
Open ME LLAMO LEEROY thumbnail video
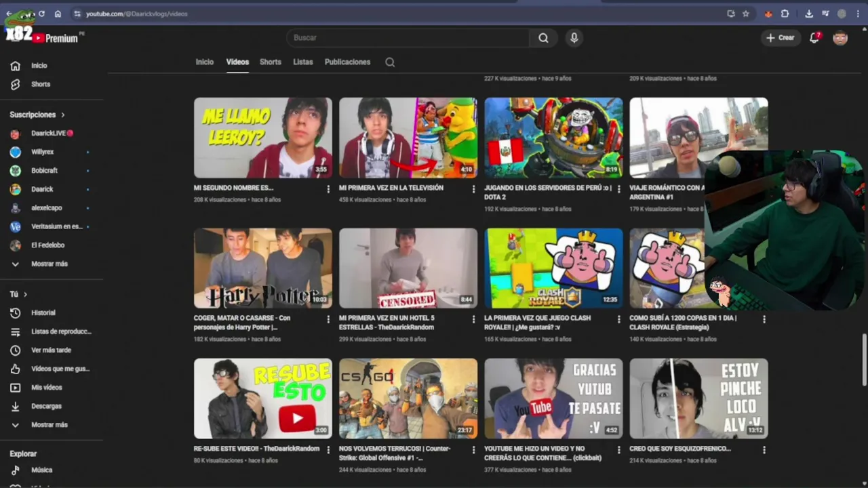[x=263, y=138]
